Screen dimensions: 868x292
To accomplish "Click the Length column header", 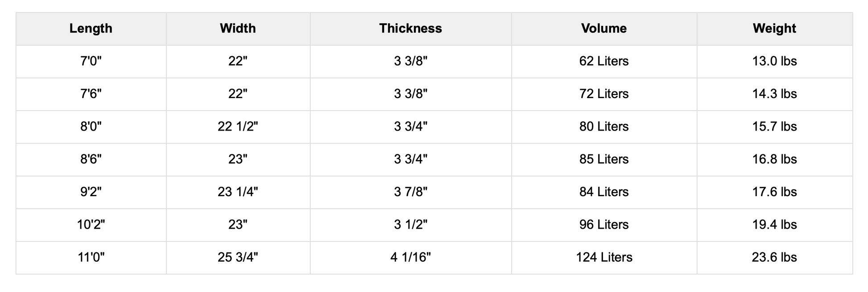I will coord(91,29).
